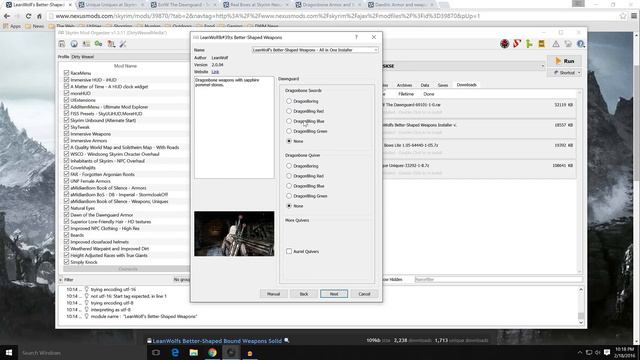
Task: Open the installer Name dropdown
Action: 315,50
